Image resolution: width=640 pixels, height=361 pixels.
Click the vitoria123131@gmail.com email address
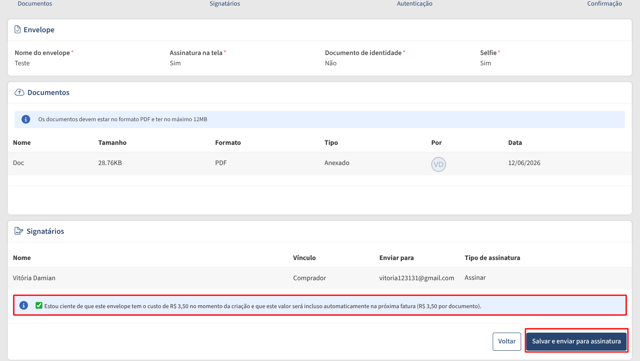click(x=416, y=278)
